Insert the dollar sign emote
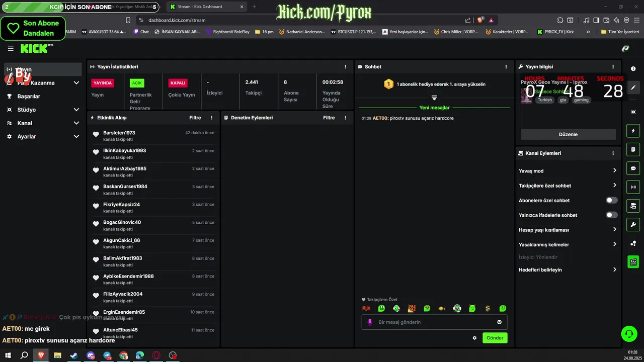The height and width of the screenshot is (362, 644). coord(488,308)
